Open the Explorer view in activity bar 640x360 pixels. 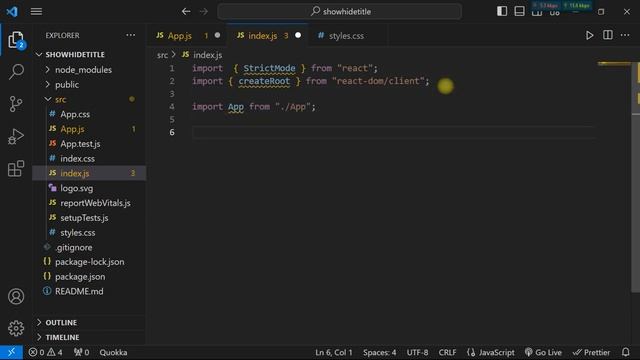click(16, 40)
